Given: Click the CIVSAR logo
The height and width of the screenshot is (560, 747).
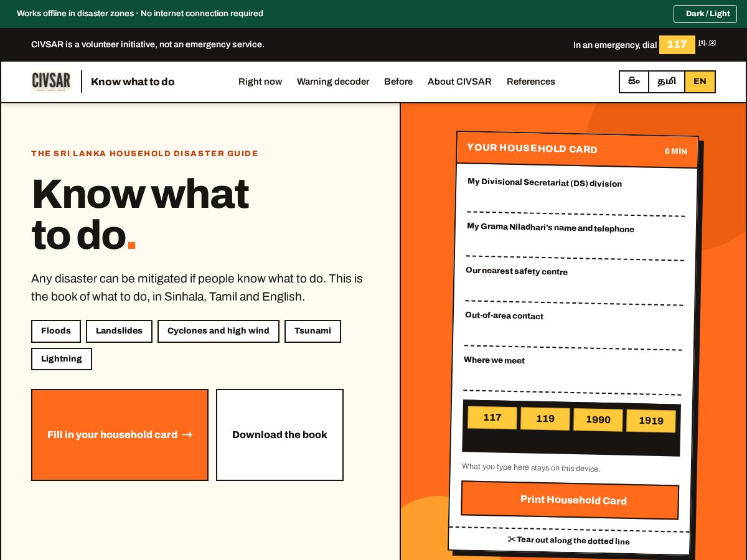Looking at the screenshot, I should coord(52,82).
